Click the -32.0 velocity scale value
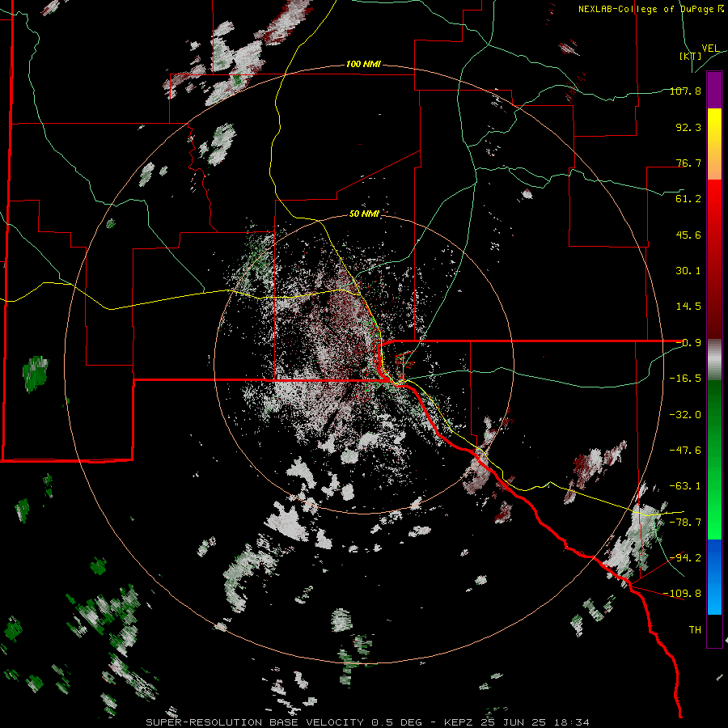 (x=685, y=414)
